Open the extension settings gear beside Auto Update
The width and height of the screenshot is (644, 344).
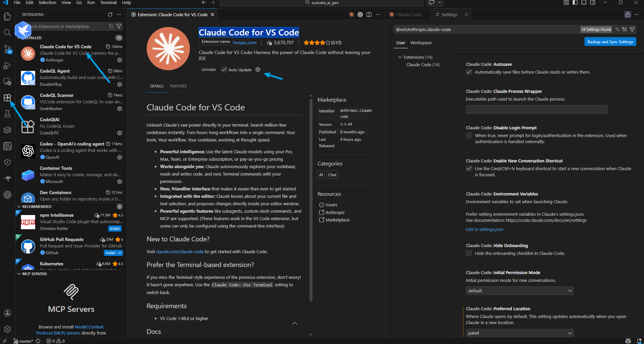(x=258, y=70)
